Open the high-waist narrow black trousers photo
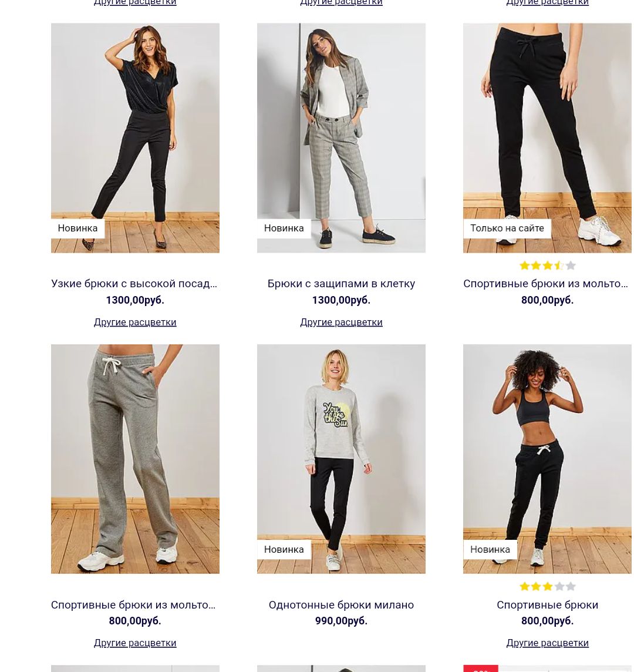This screenshot has height=672, width=634. 135,137
